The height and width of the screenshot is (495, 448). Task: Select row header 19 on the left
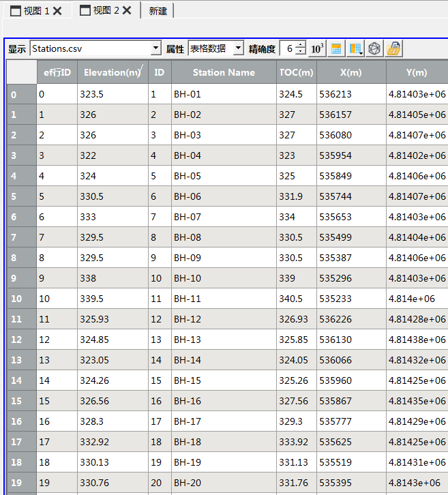21,482
